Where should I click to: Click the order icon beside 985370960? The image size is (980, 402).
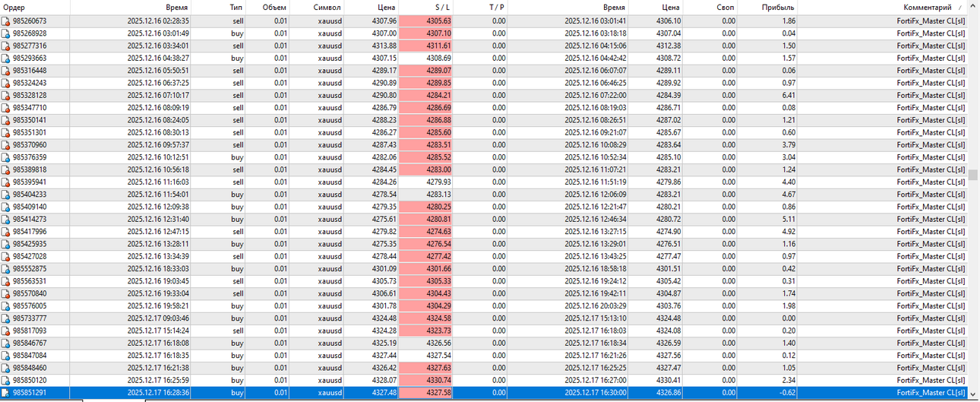pyautogui.click(x=6, y=144)
